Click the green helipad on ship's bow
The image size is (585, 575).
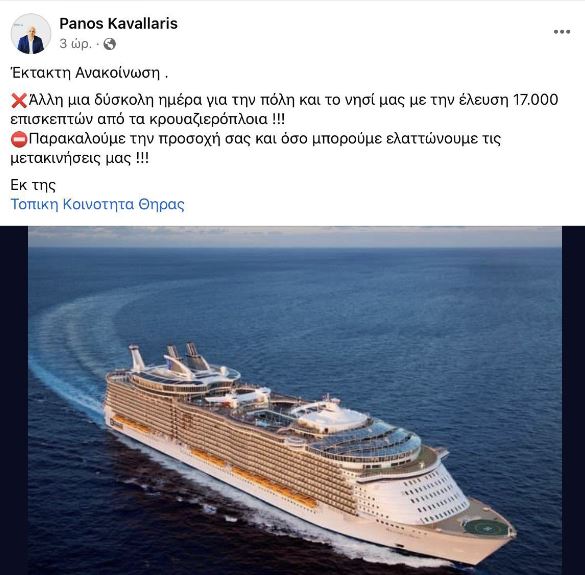486,528
